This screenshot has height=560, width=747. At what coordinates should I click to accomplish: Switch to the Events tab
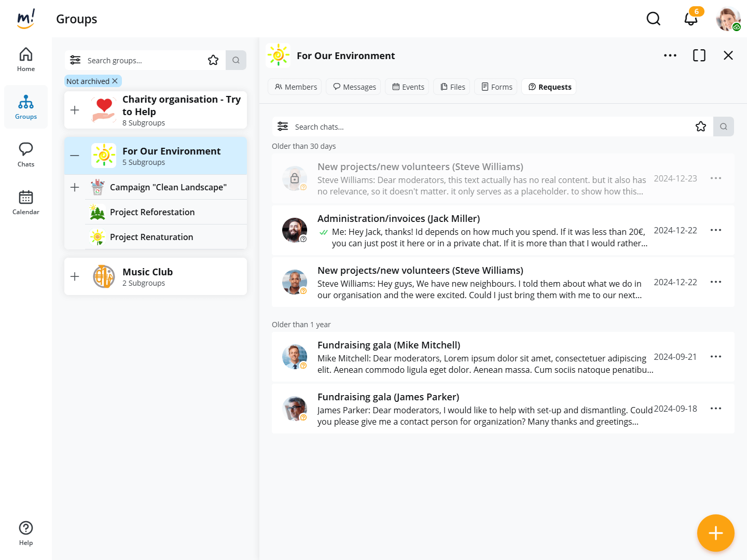tap(408, 87)
